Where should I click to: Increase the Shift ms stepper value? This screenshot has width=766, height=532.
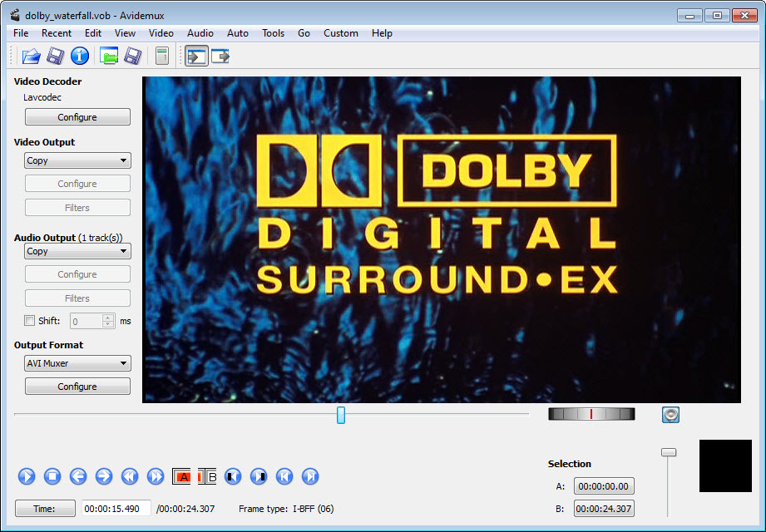click(x=108, y=318)
